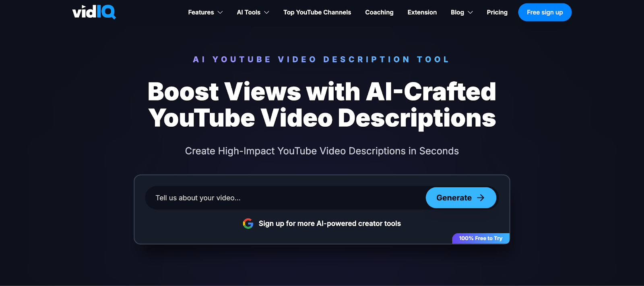Open the Pricing page
This screenshot has height=286, width=644.
pyautogui.click(x=497, y=12)
